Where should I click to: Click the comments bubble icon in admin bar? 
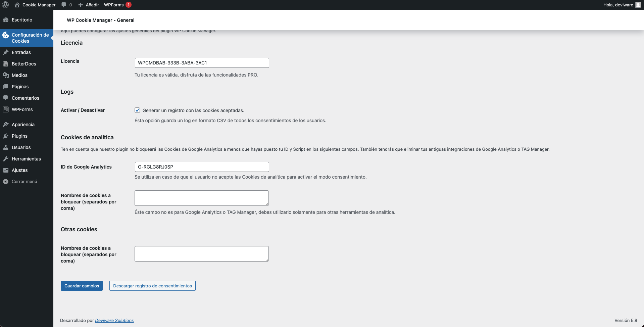click(x=64, y=5)
